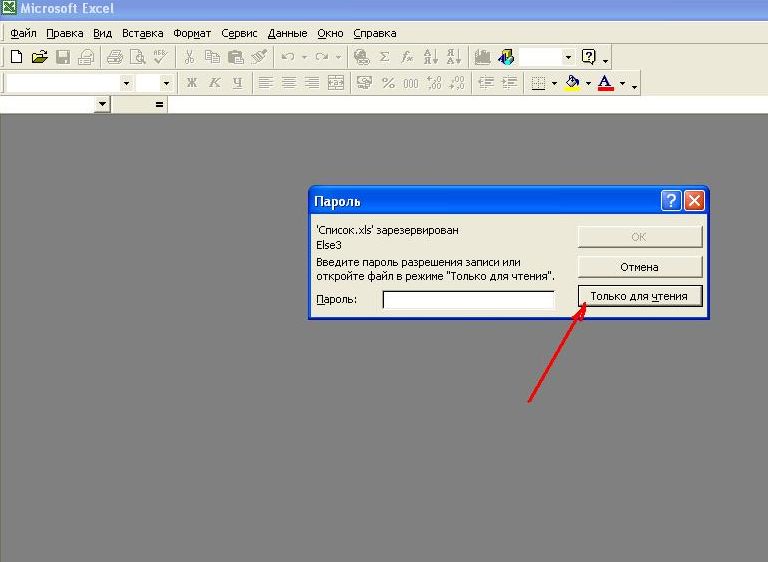Screen dimensions: 768x562
Task: Apply comma style 000 format
Action: [410, 83]
